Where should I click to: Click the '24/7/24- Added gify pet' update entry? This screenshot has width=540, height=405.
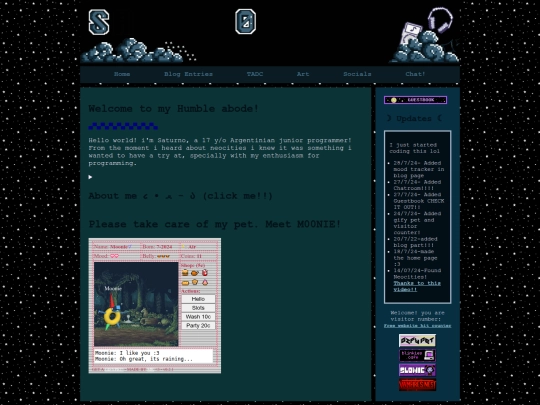417,223
